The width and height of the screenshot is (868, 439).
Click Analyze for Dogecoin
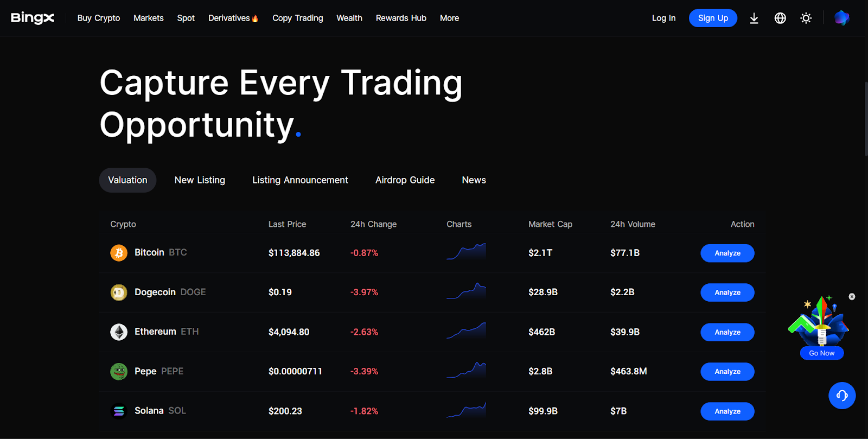pyautogui.click(x=727, y=292)
